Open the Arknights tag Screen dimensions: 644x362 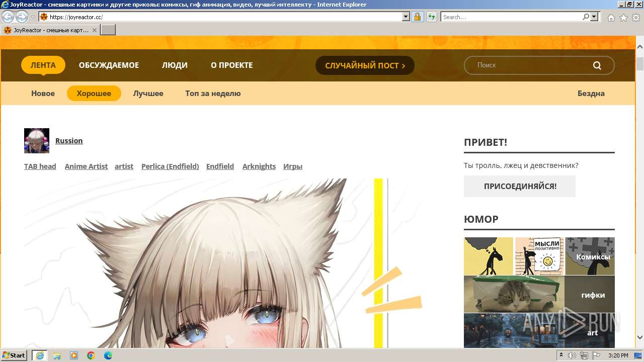coord(259,166)
